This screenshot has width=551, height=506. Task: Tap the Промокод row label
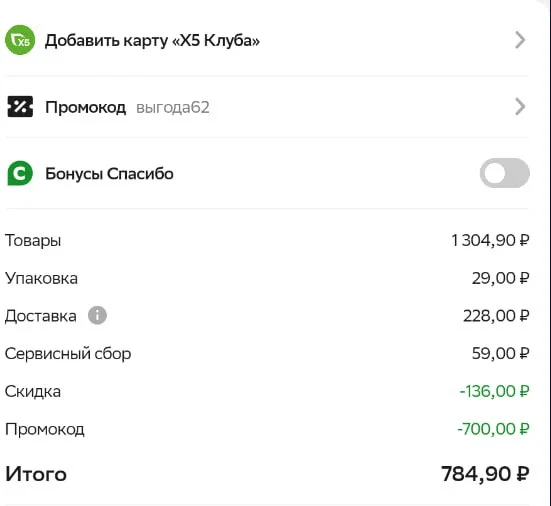click(85, 107)
